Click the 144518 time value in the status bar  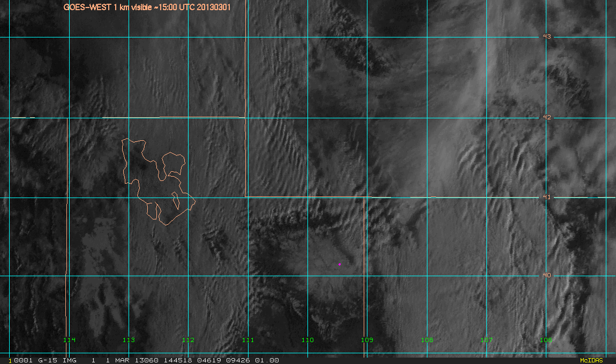click(178, 360)
